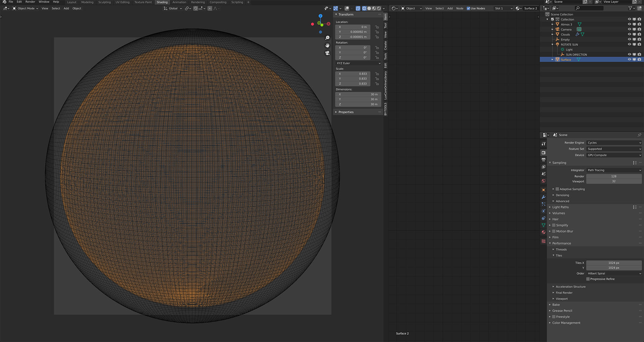The height and width of the screenshot is (342, 644).
Task: Open the XYZ Euler rotation mode dropdown
Action: pyautogui.click(x=358, y=63)
